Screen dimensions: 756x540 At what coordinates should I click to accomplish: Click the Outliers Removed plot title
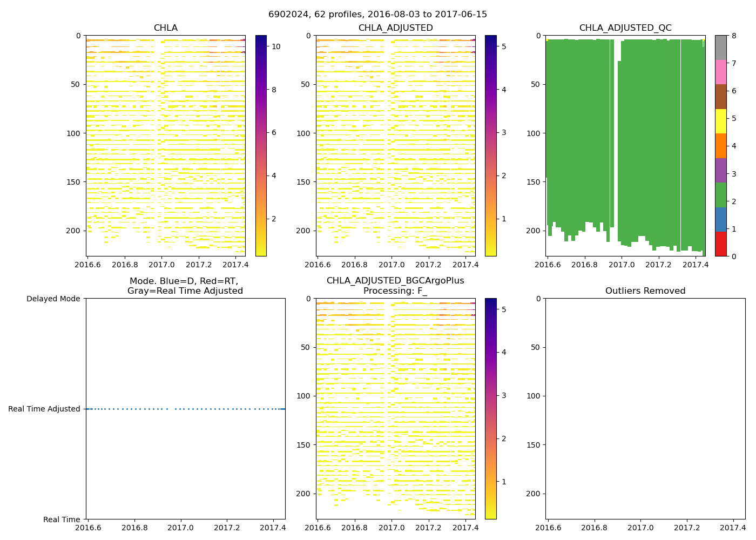pyautogui.click(x=645, y=291)
